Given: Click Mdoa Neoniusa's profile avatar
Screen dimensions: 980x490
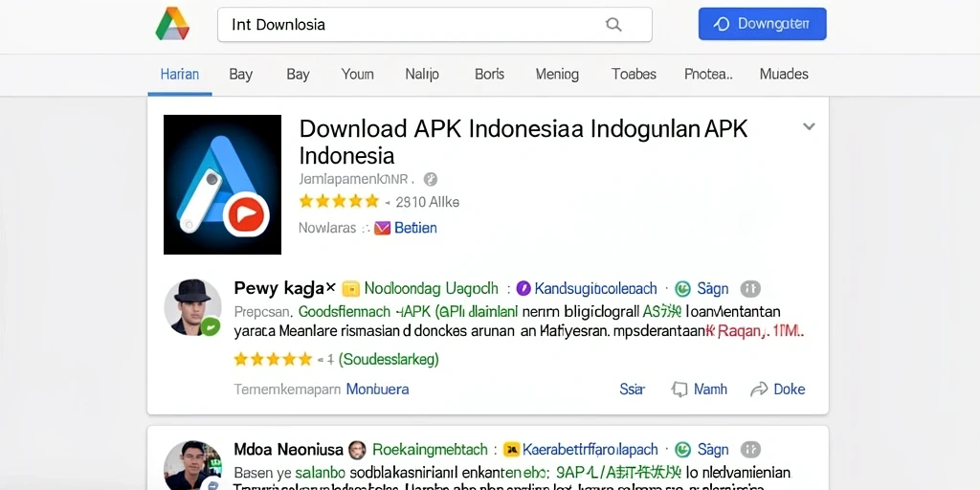Looking at the screenshot, I should (x=192, y=465).
